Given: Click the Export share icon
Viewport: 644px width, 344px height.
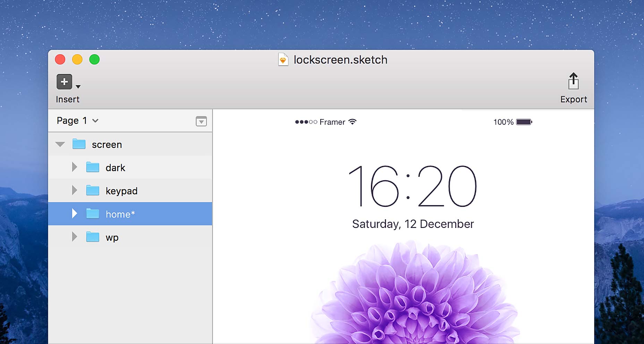Looking at the screenshot, I should coord(573,81).
